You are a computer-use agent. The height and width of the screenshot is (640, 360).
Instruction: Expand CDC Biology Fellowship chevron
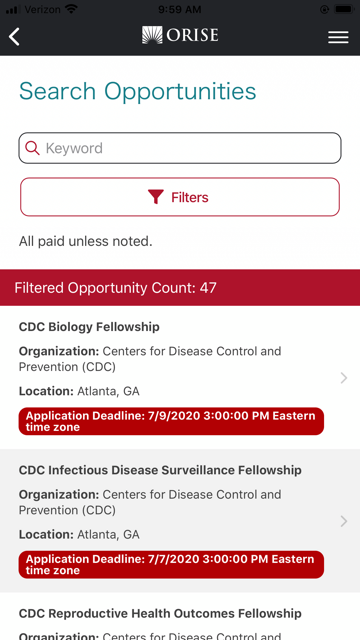(x=344, y=378)
